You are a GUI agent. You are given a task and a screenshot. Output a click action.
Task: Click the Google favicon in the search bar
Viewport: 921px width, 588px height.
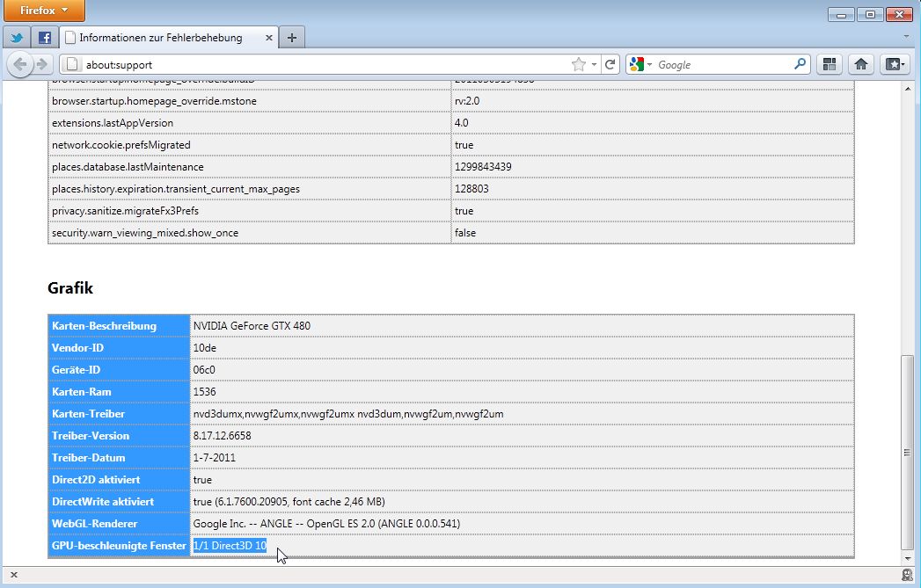point(635,64)
